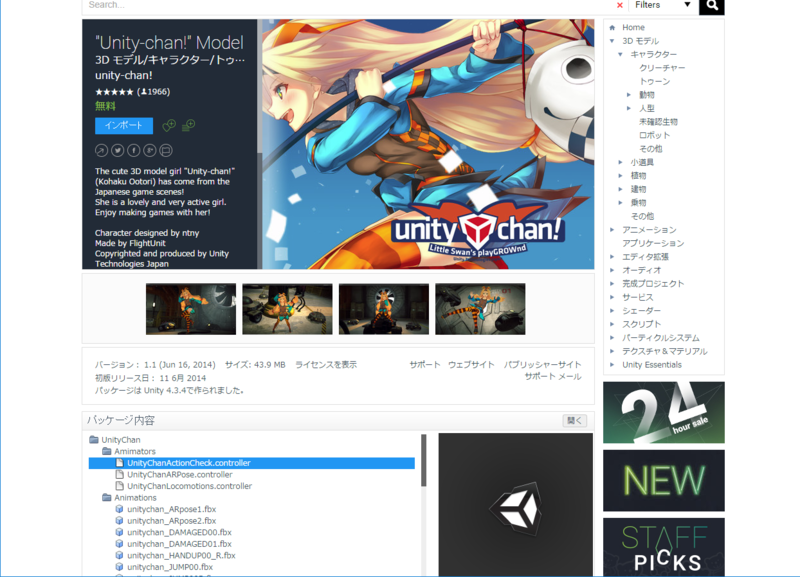Screen dimensions: 800x577
Task: Click the magnifier search button
Action: coord(712,7)
